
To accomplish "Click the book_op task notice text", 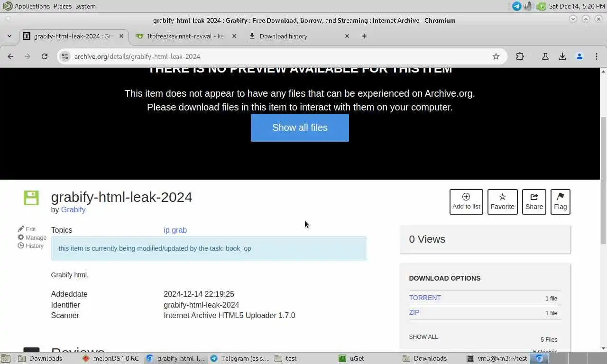I will pyautogui.click(x=155, y=248).
